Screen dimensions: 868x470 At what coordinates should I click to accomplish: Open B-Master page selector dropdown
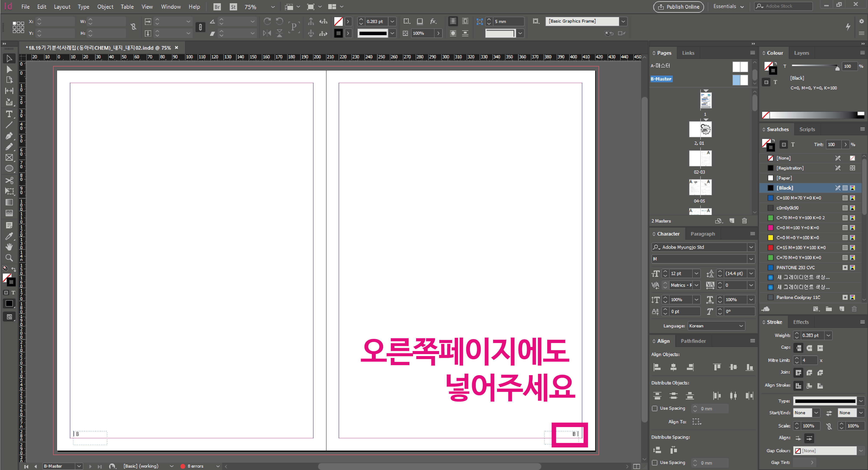tap(79, 466)
